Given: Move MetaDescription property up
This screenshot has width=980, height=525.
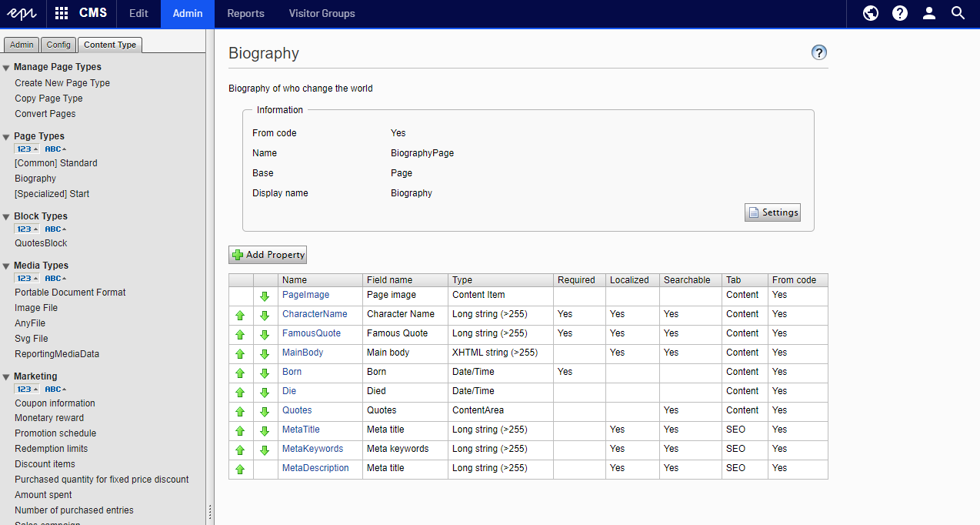Looking at the screenshot, I should coord(239,470).
